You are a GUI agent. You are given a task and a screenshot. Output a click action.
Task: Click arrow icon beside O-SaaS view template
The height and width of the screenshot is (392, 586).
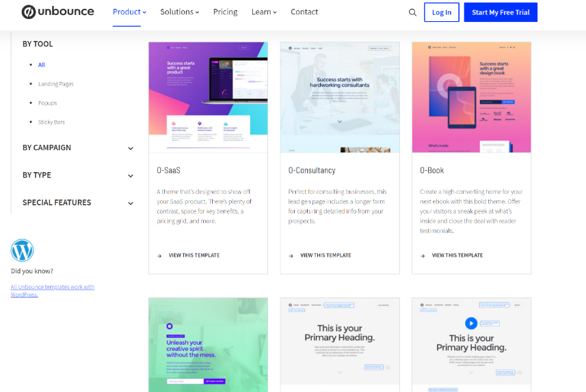click(x=159, y=255)
